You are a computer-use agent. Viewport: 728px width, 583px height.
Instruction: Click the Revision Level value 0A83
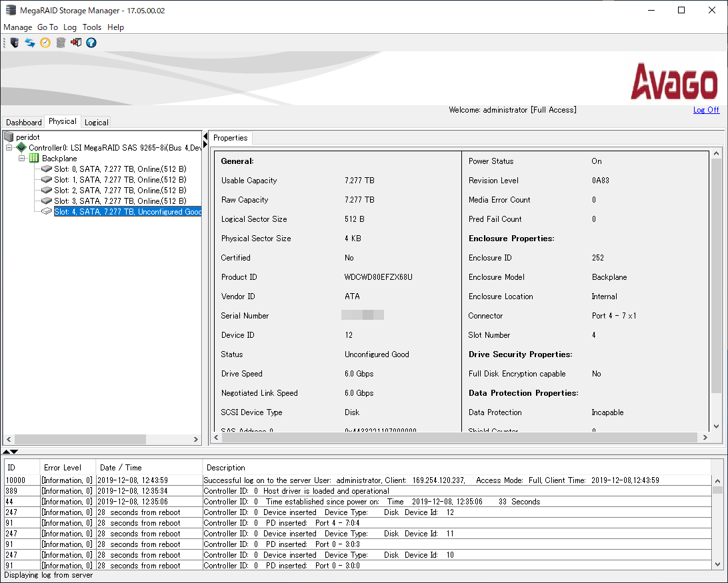tap(600, 180)
